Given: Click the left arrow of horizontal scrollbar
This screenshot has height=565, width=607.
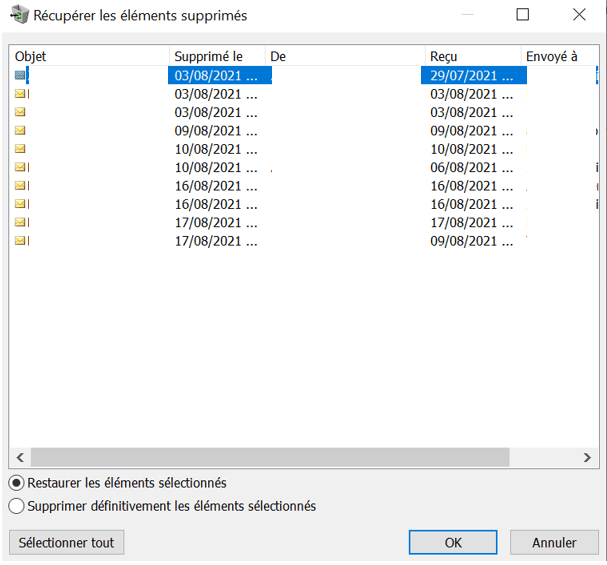Looking at the screenshot, I should click(x=20, y=457).
